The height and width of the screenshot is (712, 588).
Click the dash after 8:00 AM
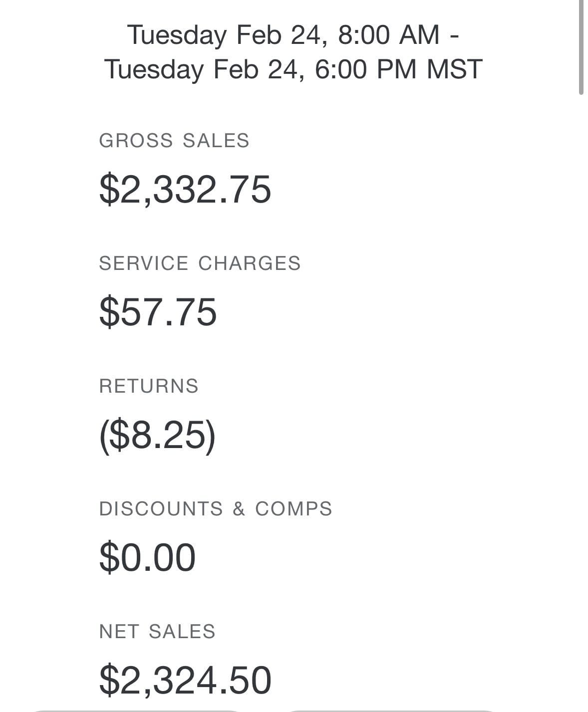[x=454, y=36]
